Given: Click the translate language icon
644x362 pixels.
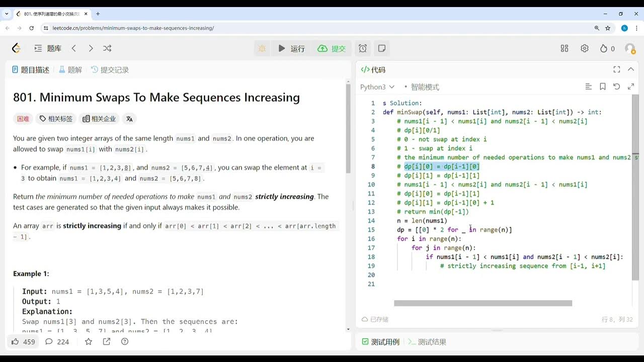Looking at the screenshot, I should pos(129,119).
